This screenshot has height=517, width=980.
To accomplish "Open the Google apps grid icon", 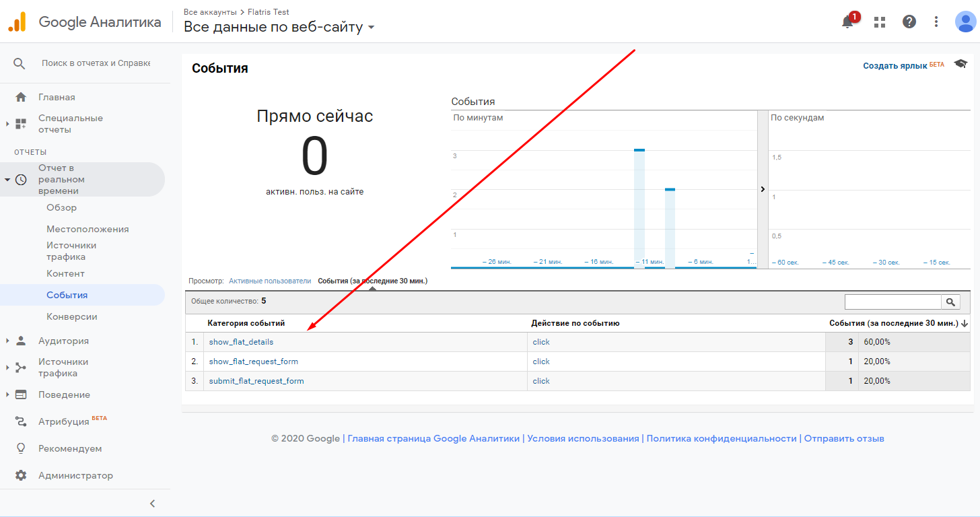I will (x=880, y=22).
